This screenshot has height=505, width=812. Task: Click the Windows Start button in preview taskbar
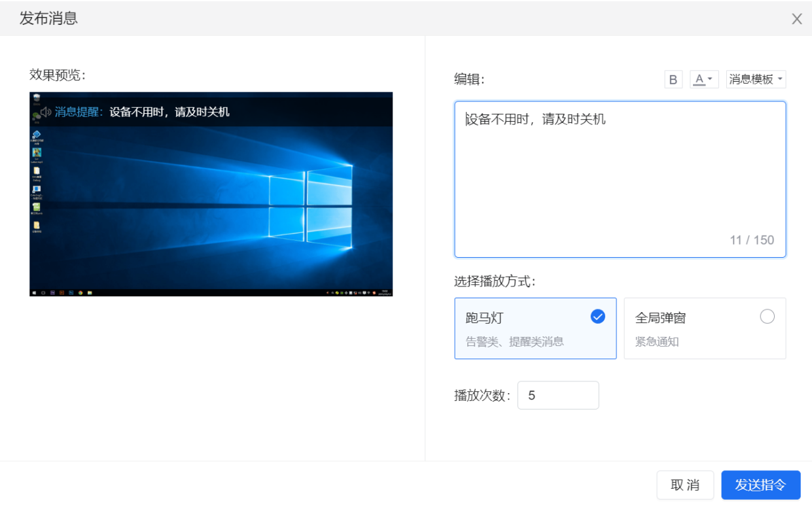click(x=33, y=292)
